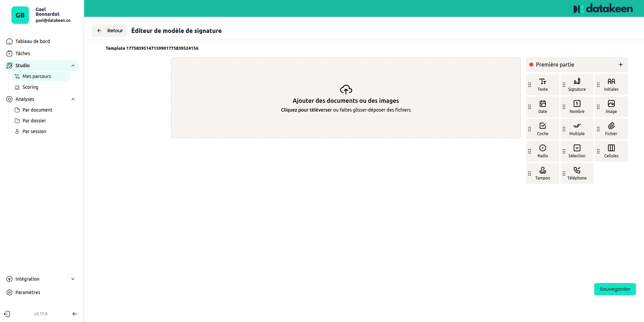Add a Coche checkbox field
Viewport: 644px width, 322px height.
pos(542,129)
